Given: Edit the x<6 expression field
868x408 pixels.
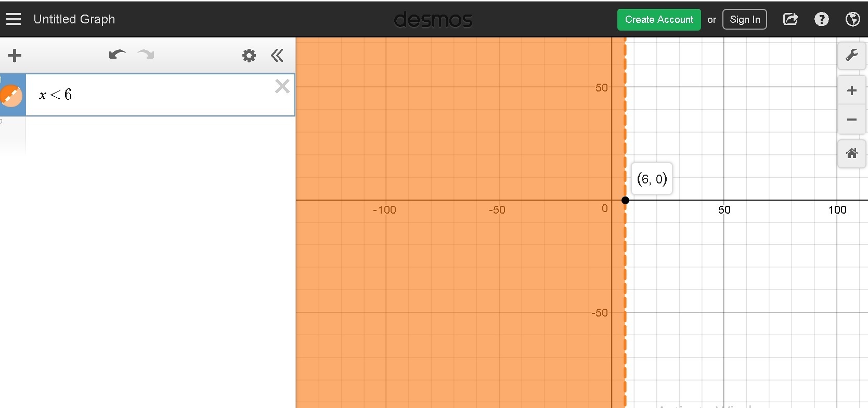Looking at the screenshot, I should click(160, 95).
